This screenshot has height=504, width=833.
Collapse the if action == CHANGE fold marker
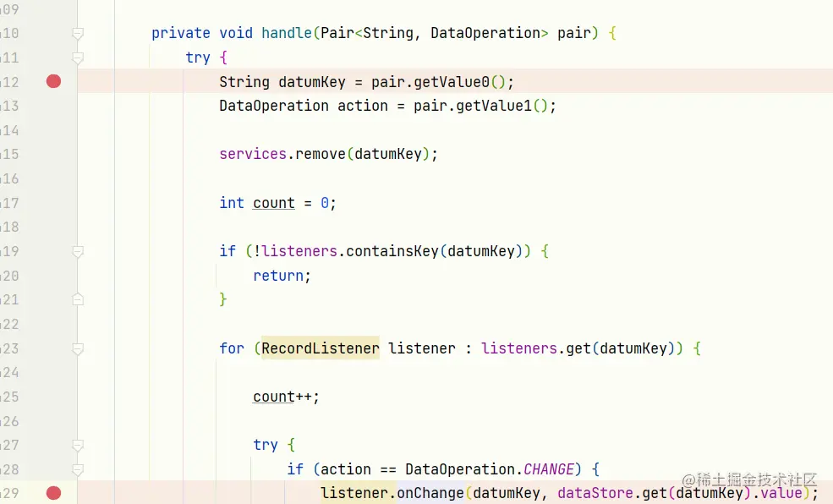point(78,469)
